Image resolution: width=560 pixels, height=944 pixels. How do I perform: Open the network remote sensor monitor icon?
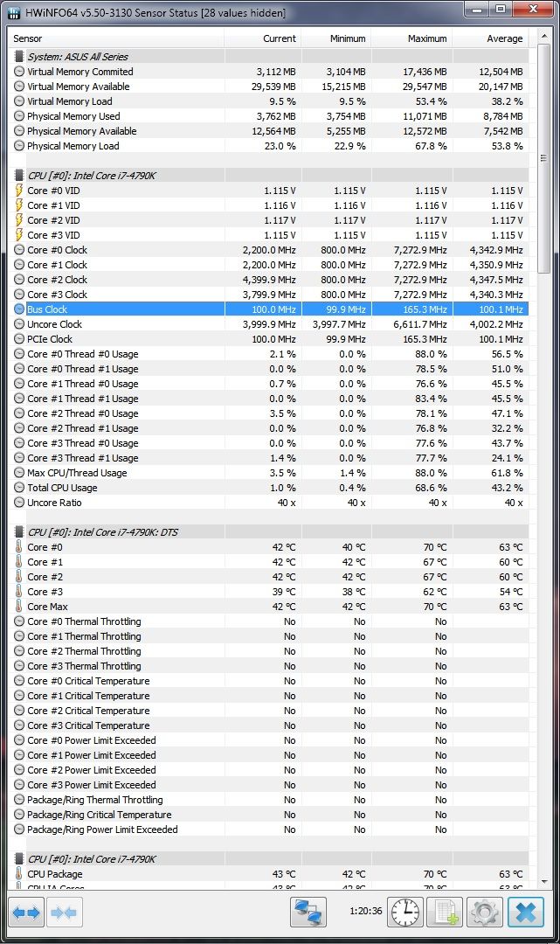pyautogui.click(x=308, y=912)
